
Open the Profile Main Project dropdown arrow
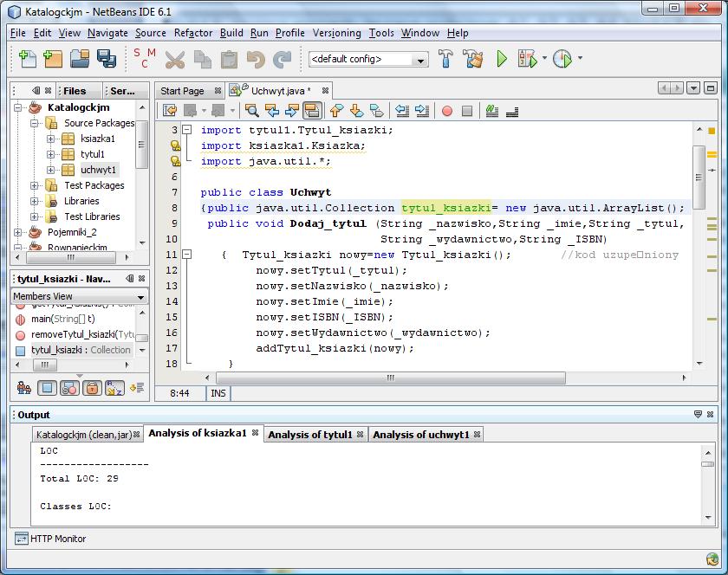point(580,59)
